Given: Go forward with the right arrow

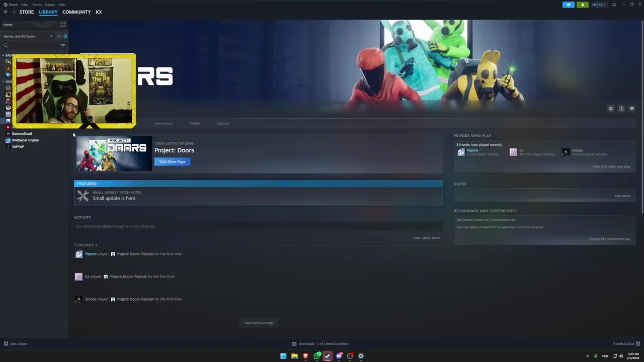Looking at the screenshot, I should (13, 12).
